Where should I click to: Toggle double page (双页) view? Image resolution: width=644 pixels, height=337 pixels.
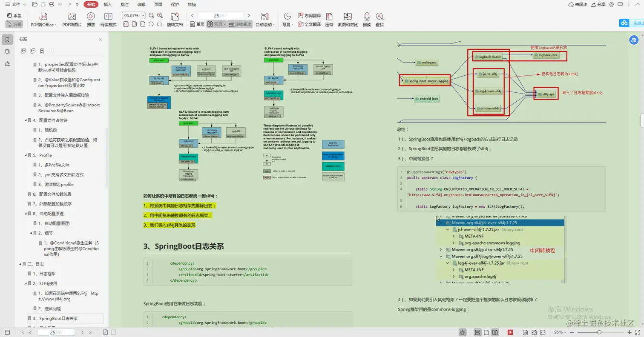(x=216, y=24)
